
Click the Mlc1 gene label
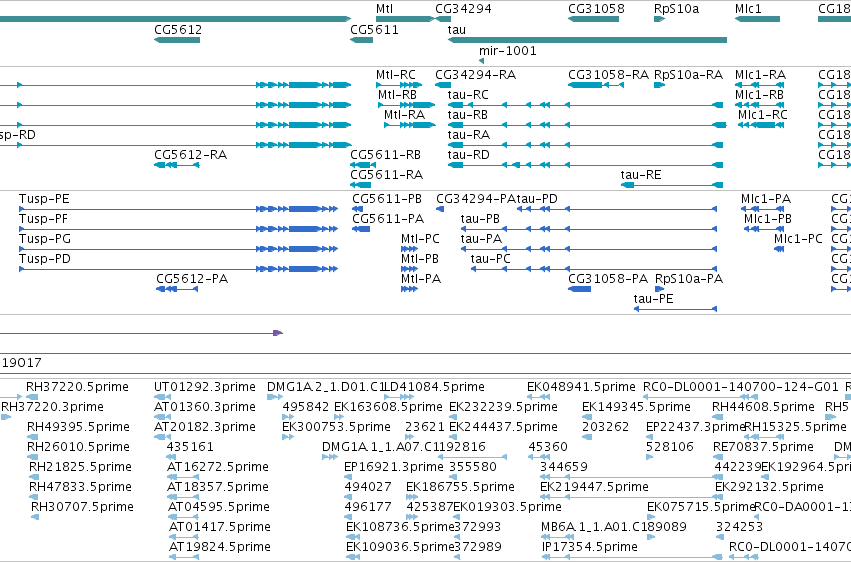(x=748, y=9)
